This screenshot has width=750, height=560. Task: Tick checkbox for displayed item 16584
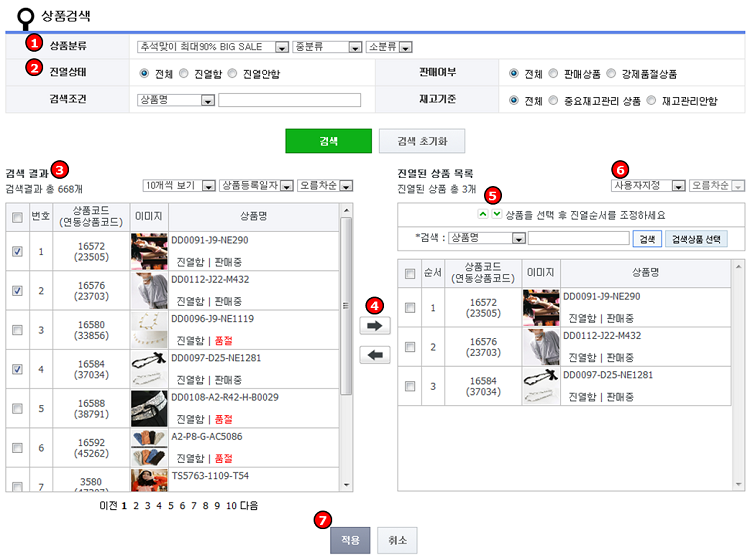[409, 386]
